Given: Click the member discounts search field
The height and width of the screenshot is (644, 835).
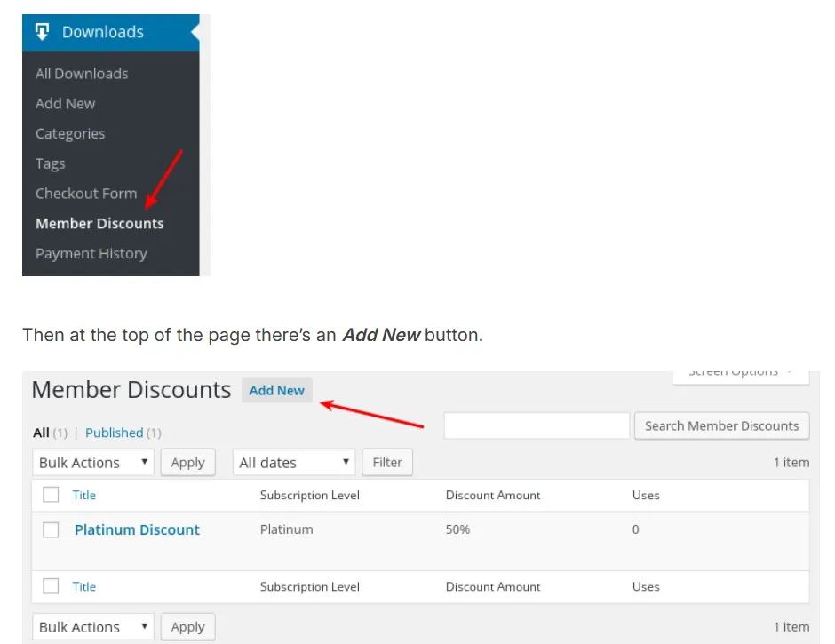Looking at the screenshot, I should coord(537,425).
